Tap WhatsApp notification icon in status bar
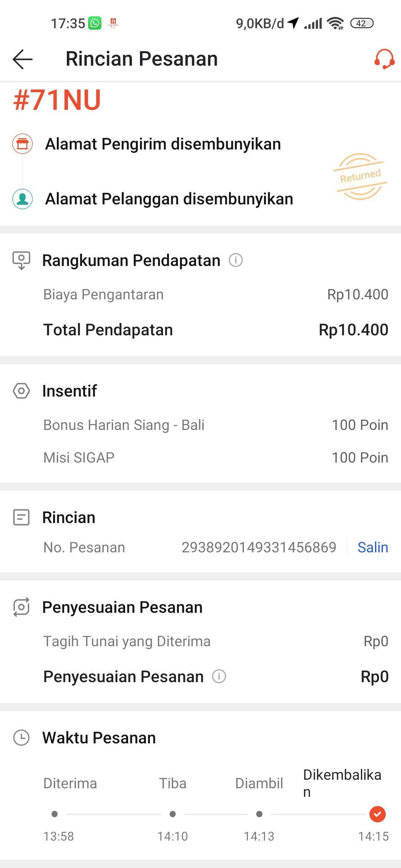The image size is (401, 868). tap(95, 23)
